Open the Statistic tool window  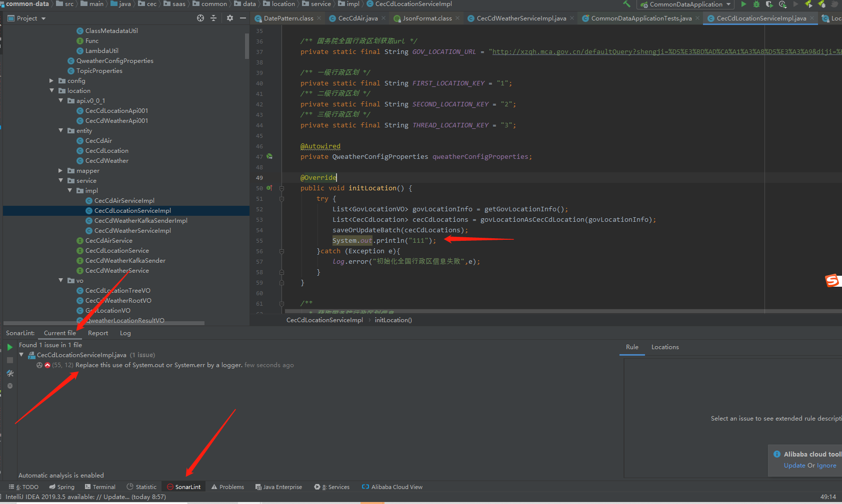pos(141,487)
